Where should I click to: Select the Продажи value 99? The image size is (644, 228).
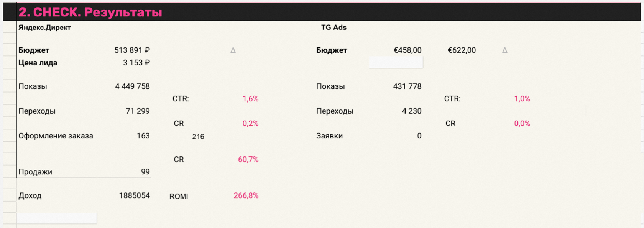coord(145,172)
